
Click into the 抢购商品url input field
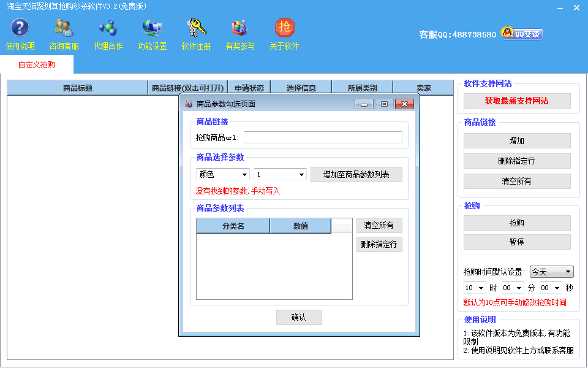[323, 137]
